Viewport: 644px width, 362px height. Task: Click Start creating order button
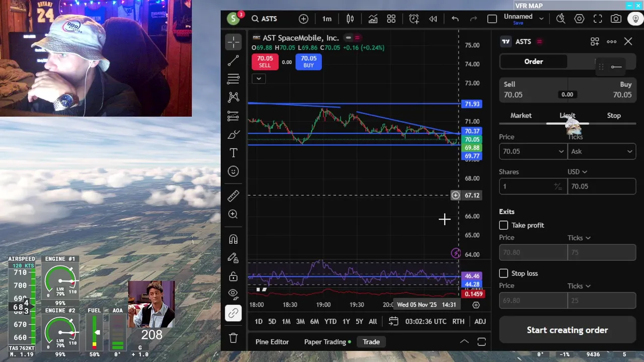coord(568,330)
